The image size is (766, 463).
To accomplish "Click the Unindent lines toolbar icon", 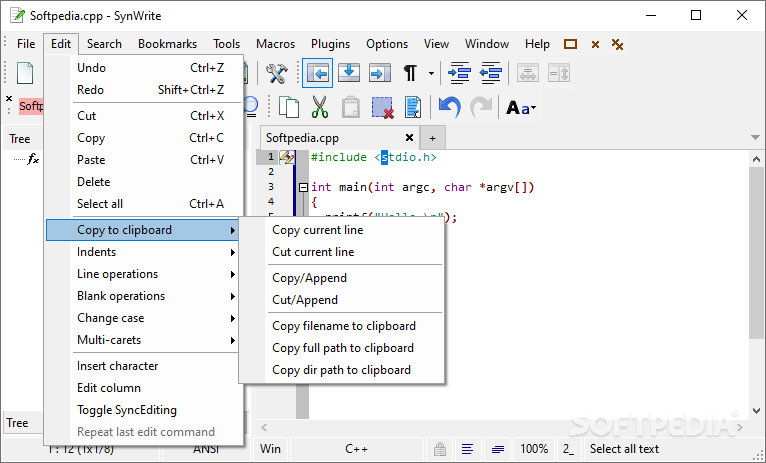I will 490,73.
